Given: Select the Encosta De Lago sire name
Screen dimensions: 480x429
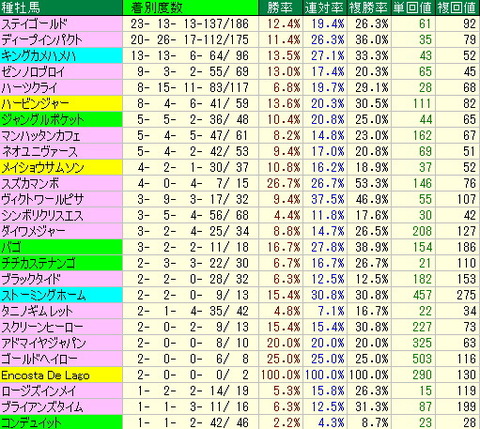Looking at the screenshot, I should tap(45, 376).
